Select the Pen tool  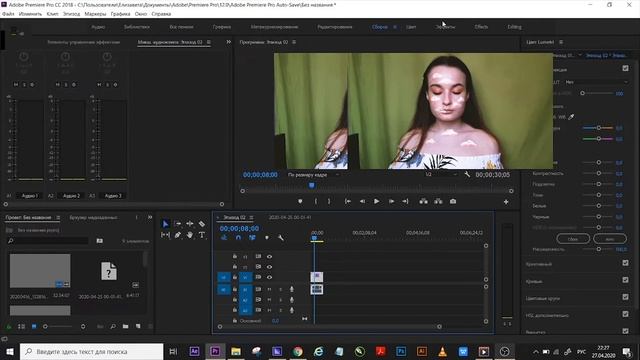coord(178,235)
